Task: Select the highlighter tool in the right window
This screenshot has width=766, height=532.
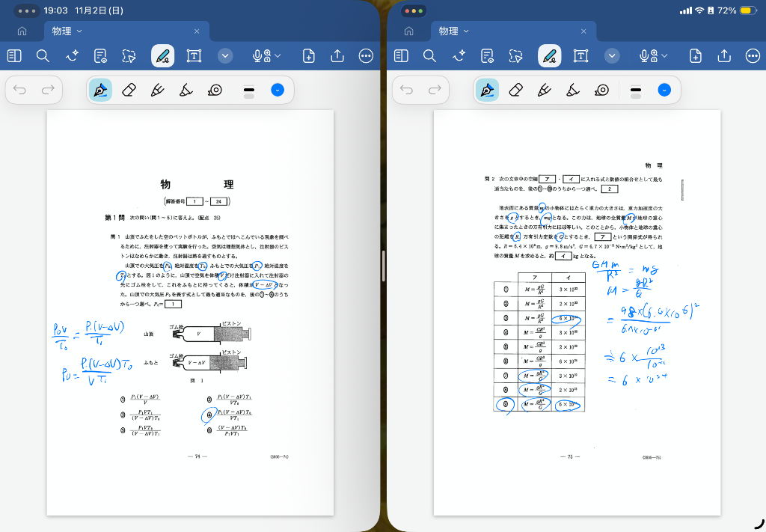Action: tap(573, 91)
